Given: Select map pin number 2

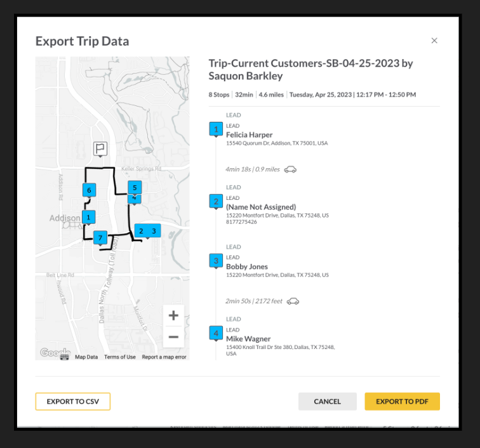Looking at the screenshot, I should tap(141, 231).
